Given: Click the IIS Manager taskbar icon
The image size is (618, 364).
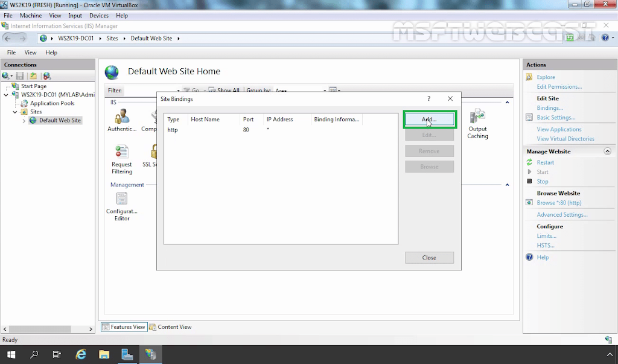Looking at the screenshot, I should pyautogui.click(x=150, y=354).
